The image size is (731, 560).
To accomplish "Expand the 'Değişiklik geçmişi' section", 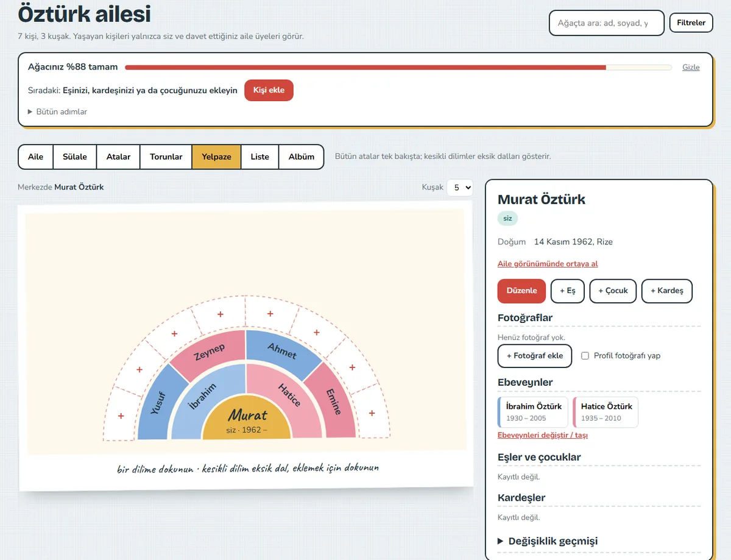I will [548, 541].
